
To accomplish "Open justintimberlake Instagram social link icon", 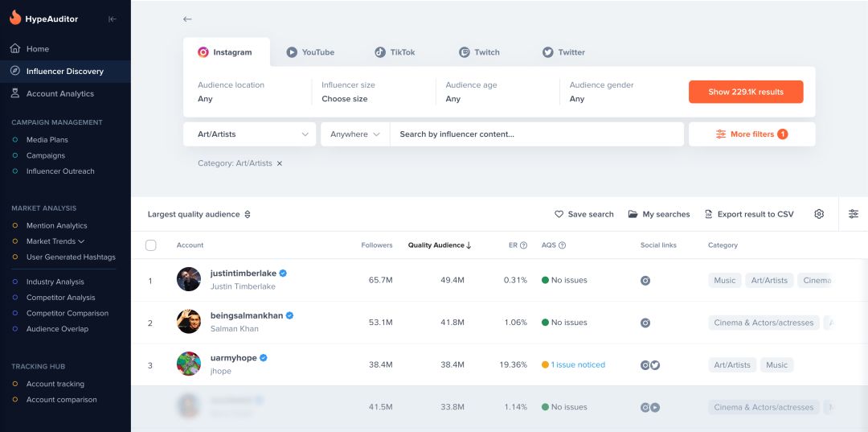I will point(645,280).
